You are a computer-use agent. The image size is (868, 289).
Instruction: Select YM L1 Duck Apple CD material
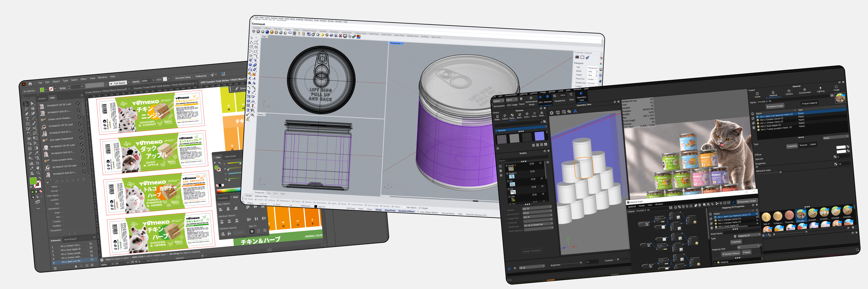click(770, 125)
